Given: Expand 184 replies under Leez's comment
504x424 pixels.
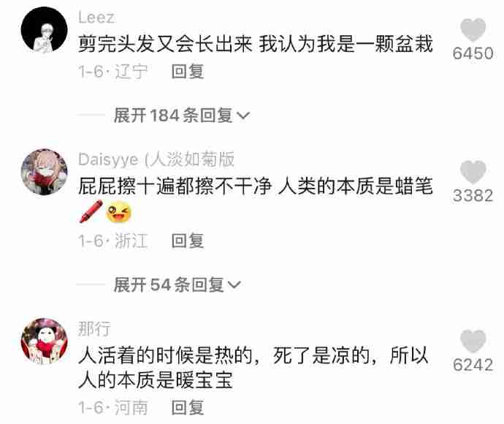Looking at the screenshot, I should (x=181, y=116).
